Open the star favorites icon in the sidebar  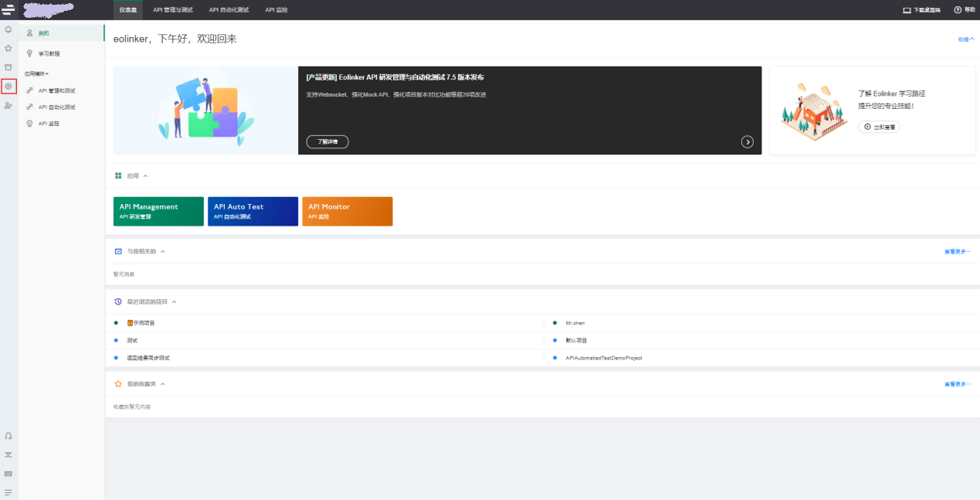tap(8, 48)
